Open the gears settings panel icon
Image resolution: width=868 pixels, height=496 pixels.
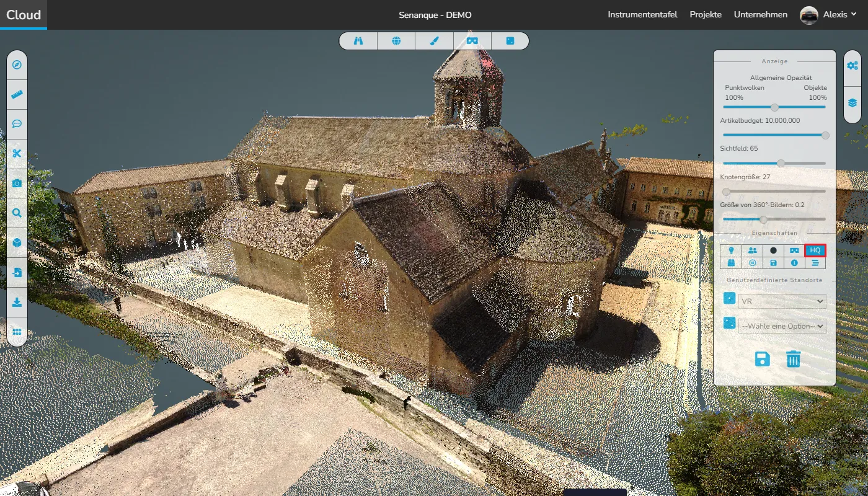coord(852,65)
